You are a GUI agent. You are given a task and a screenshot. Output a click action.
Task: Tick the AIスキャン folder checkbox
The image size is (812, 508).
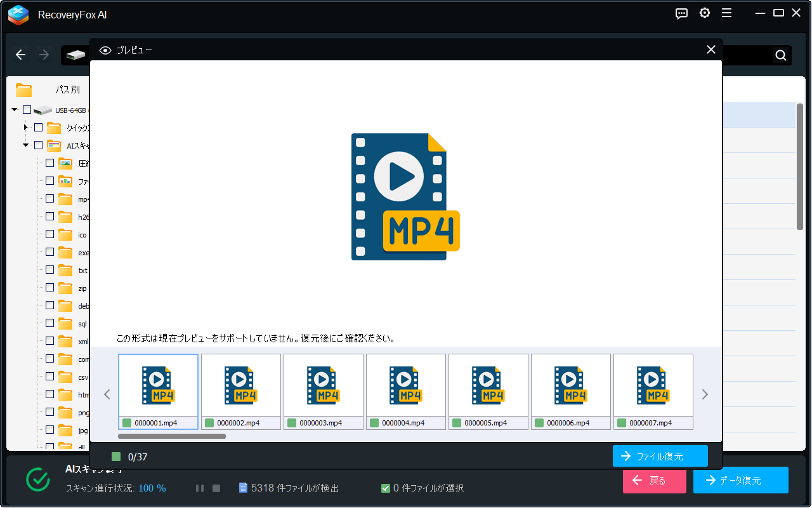pyautogui.click(x=38, y=145)
